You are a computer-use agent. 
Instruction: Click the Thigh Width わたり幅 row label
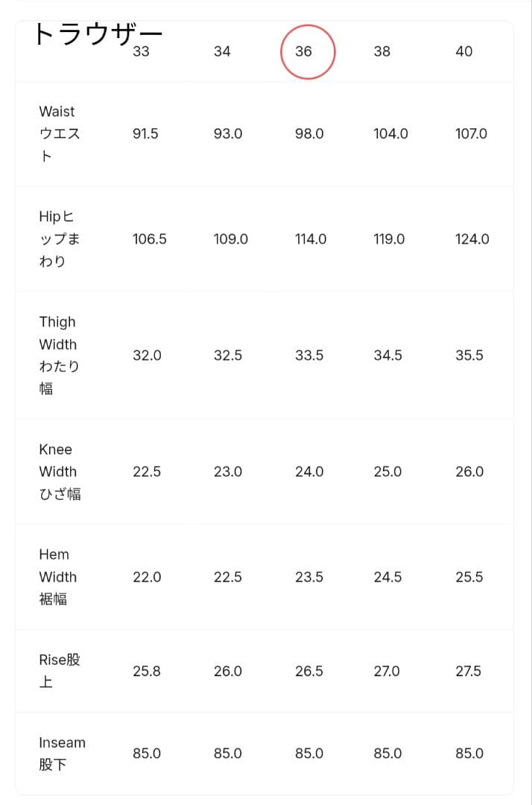(58, 355)
